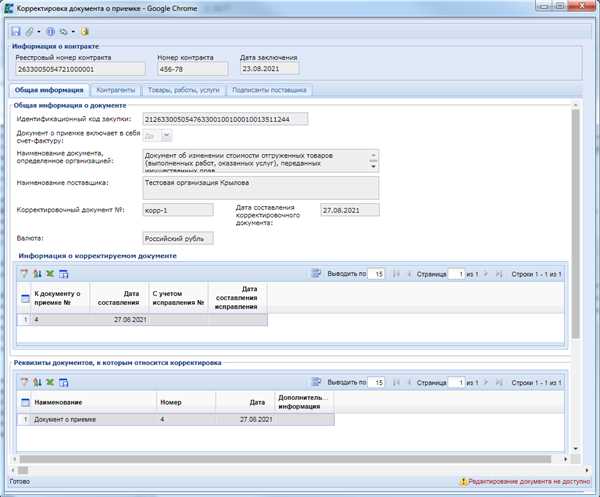Click the vertical scrollbar of the form
The width and height of the screenshot is (600, 497).
pos(575,224)
